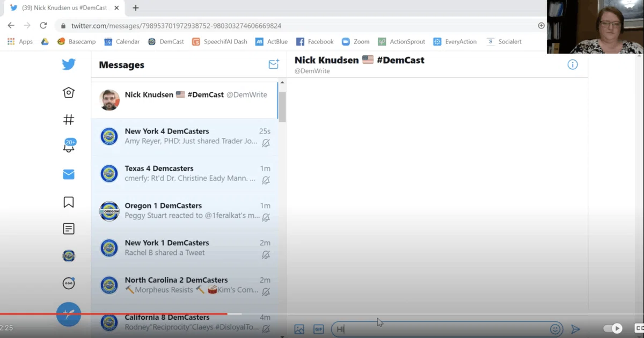Open ActionSprout bookmark
This screenshot has width=644, height=338.
pos(401,41)
